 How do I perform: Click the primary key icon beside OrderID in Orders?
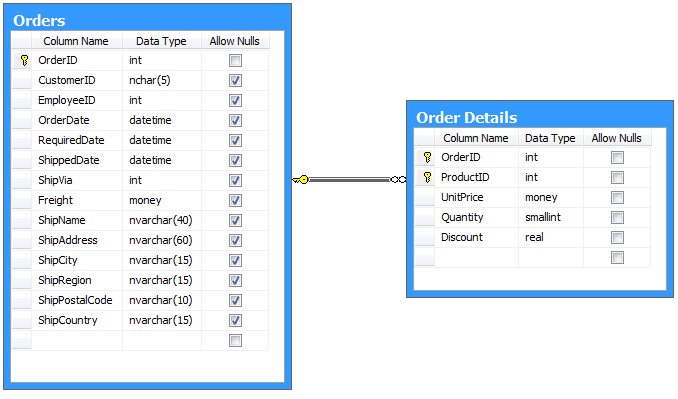[25, 60]
